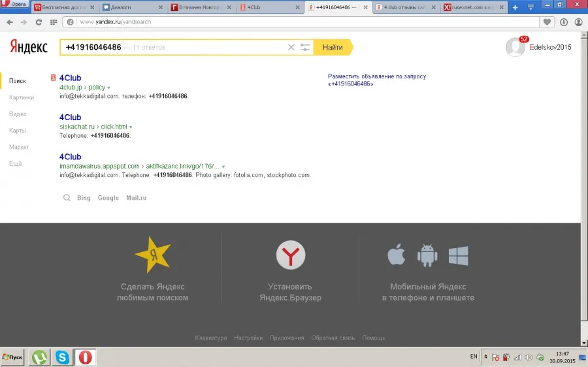Viewport: 588px width, 367px height.
Task: Open Edelskov2015 account name
Action: point(550,47)
